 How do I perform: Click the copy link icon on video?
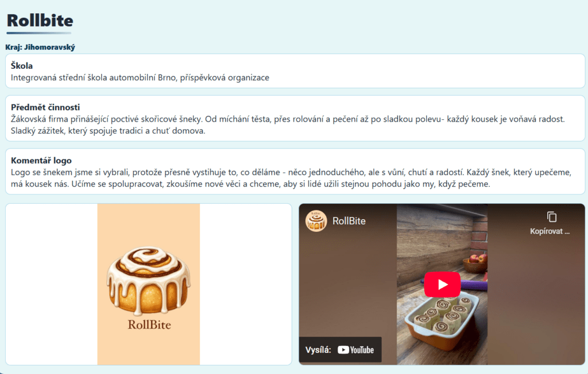pos(551,217)
